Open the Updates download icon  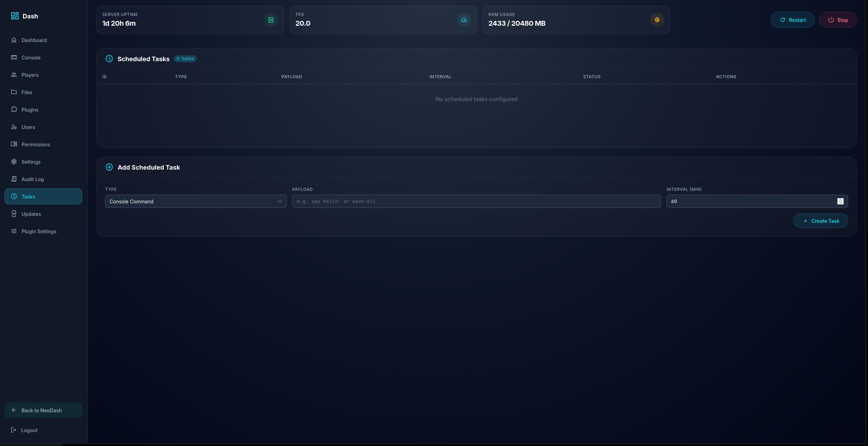click(x=14, y=214)
